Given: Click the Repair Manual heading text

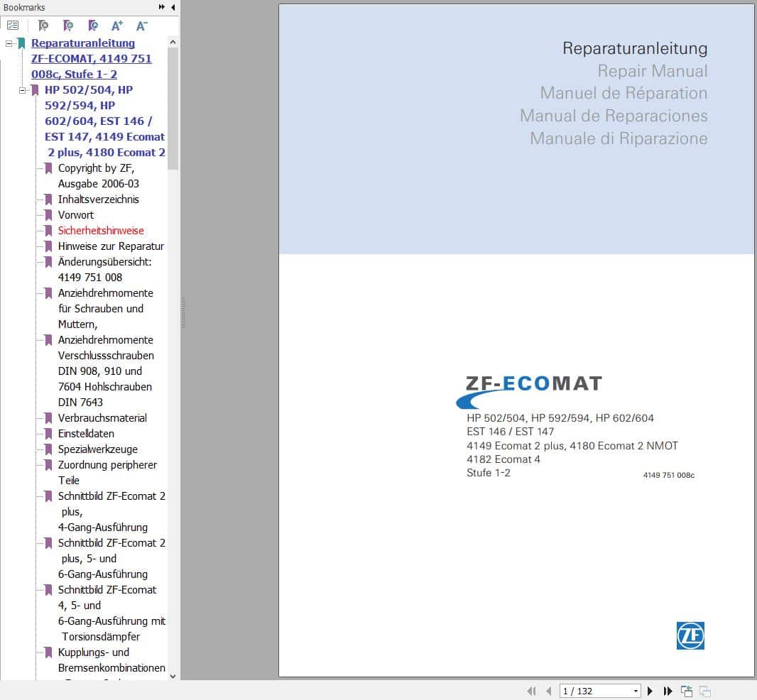Looking at the screenshot, I should click(x=652, y=71).
